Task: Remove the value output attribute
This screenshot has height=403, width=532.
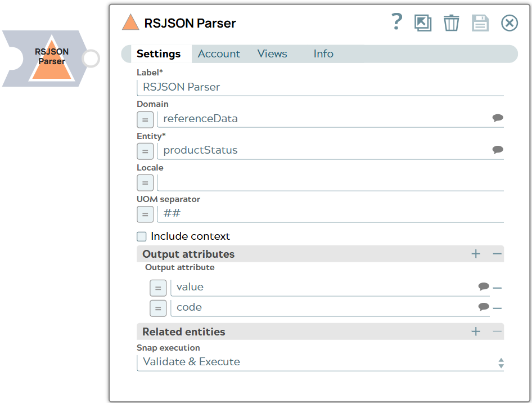Action: [497, 287]
